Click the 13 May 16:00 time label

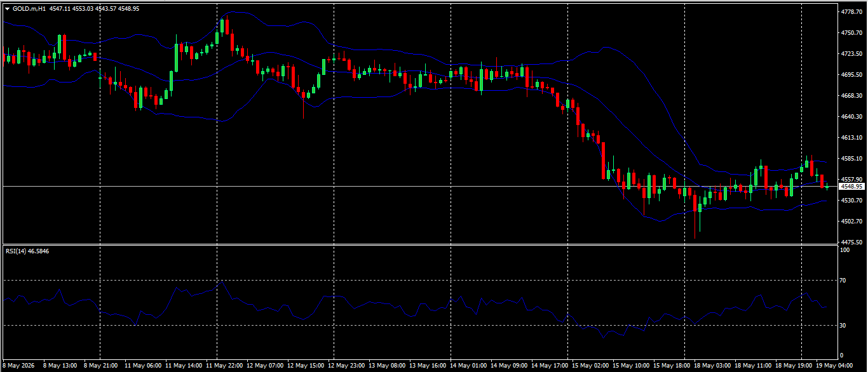(428, 366)
